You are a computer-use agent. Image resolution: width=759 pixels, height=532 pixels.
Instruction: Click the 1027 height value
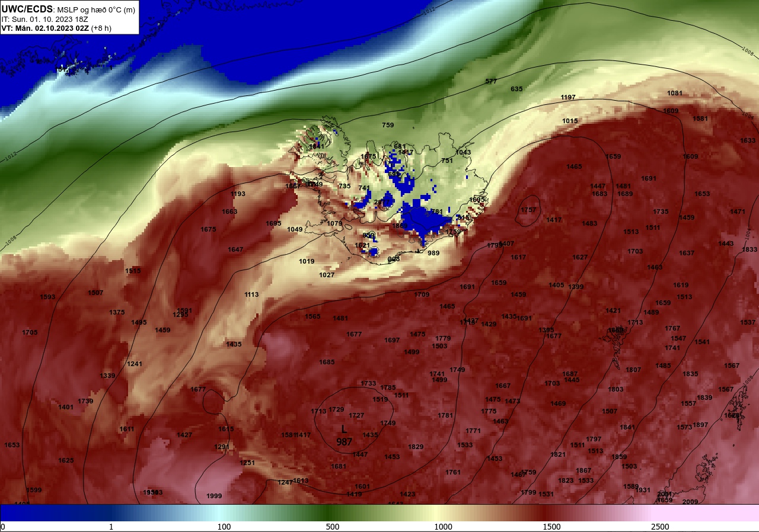coord(327,275)
